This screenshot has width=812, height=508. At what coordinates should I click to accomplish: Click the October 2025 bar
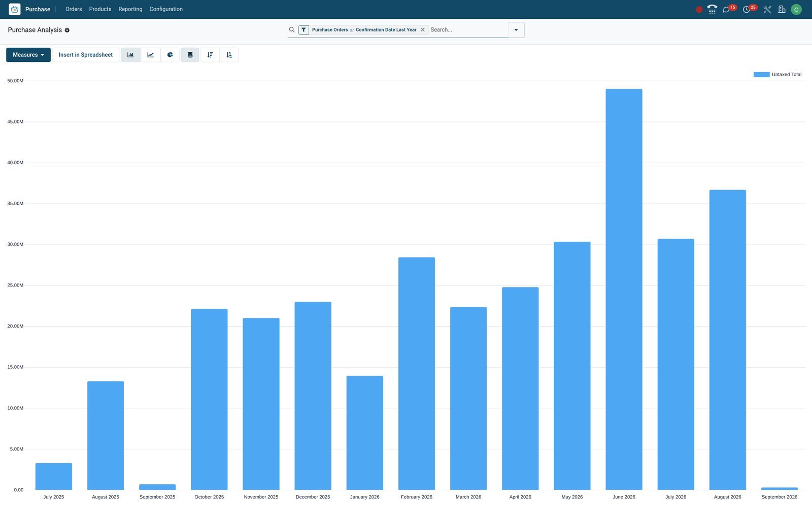(x=209, y=399)
